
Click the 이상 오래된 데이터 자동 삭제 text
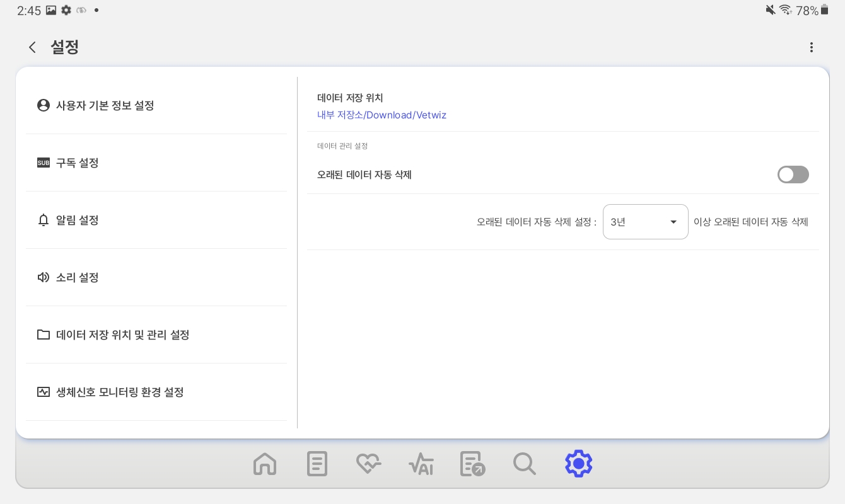click(751, 222)
